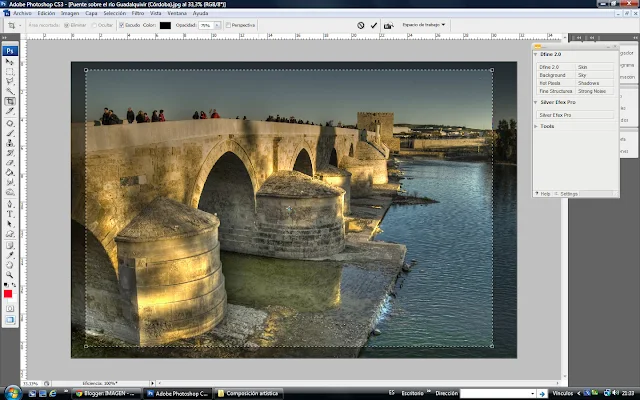Image resolution: width=640 pixels, height=400 pixels.
Task: Select the Custom Shape tool
Action: pyautogui.click(x=10, y=233)
